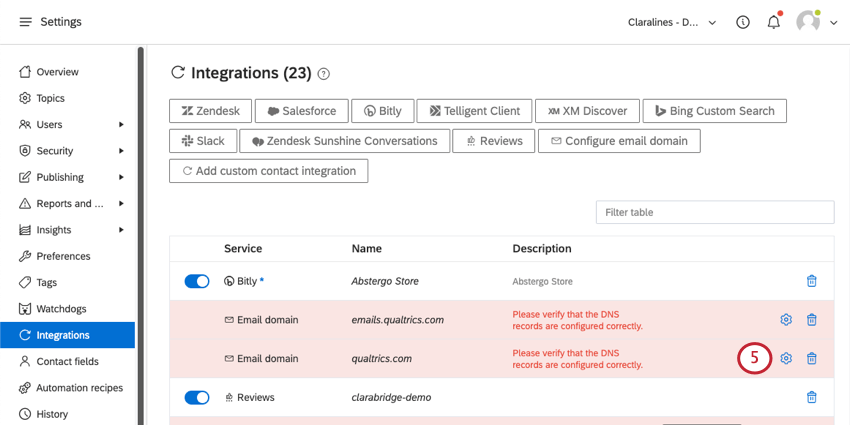The width and height of the screenshot is (850, 425).
Task: Click the Abstergo Store name cell
Action: [385, 281]
